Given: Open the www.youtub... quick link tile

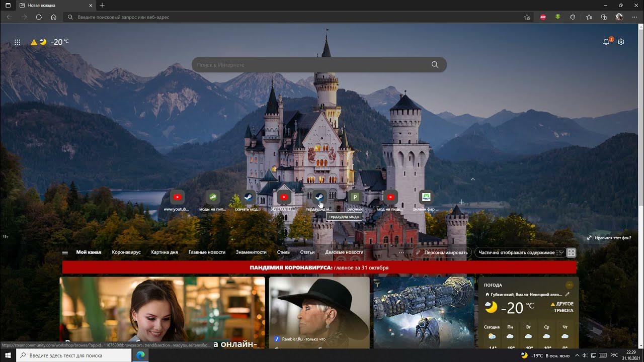Looking at the screenshot, I should click(177, 201).
